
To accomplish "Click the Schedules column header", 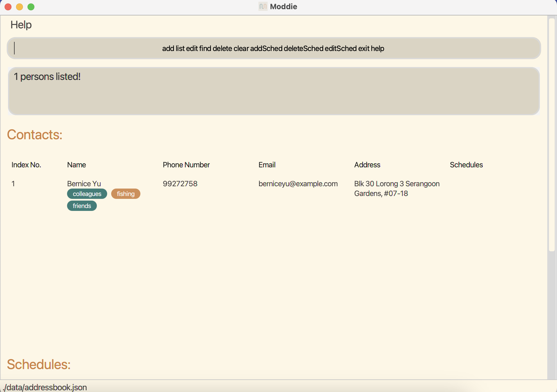I will click(x=466, y=165).
